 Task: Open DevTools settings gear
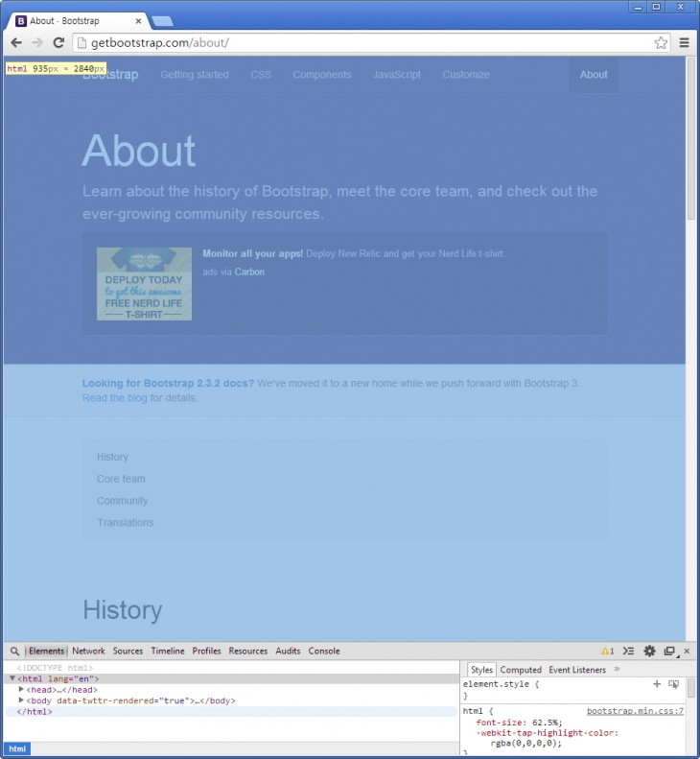click(x=649, y=652)
